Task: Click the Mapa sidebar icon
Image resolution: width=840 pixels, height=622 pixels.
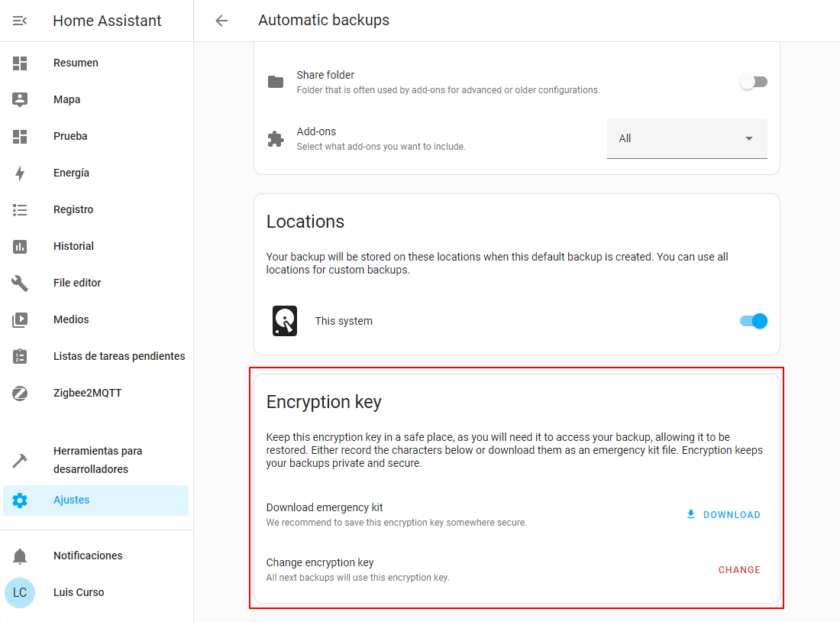Action: (x=20, y=99)
